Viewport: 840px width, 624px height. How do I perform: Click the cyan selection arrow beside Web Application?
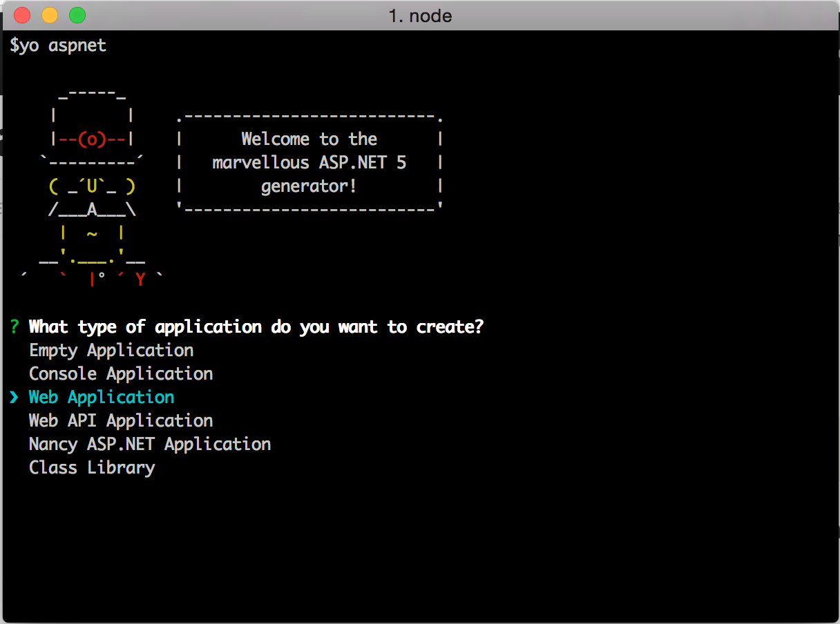coord(15,398)
